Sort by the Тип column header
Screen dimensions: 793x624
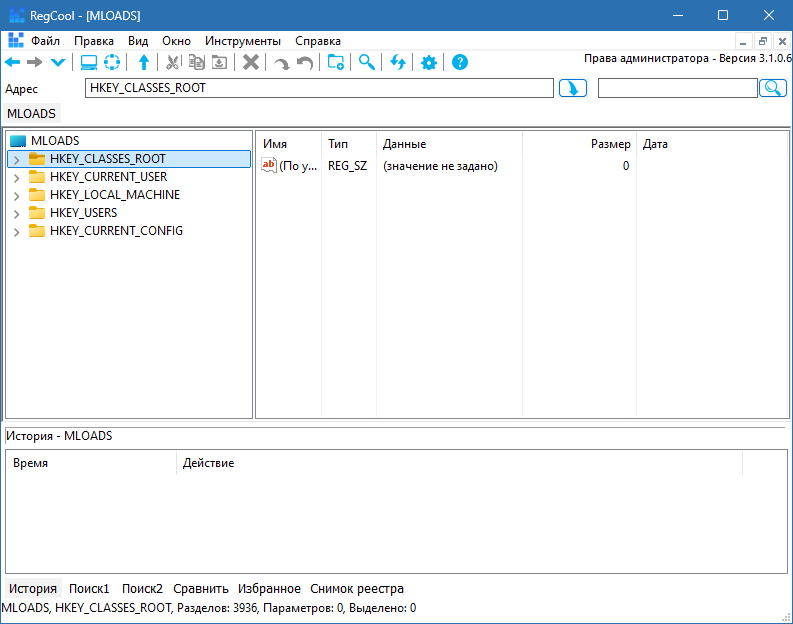(349, 144)
